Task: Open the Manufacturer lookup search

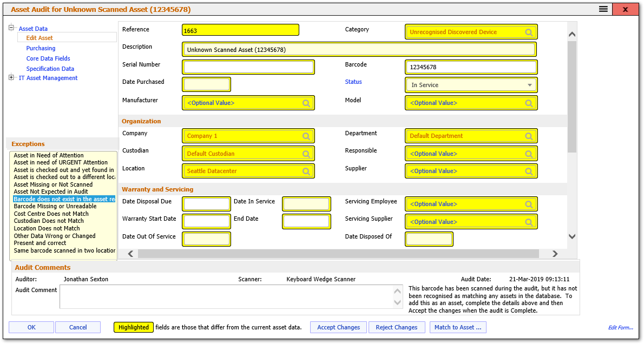Action: coord(306,103)
